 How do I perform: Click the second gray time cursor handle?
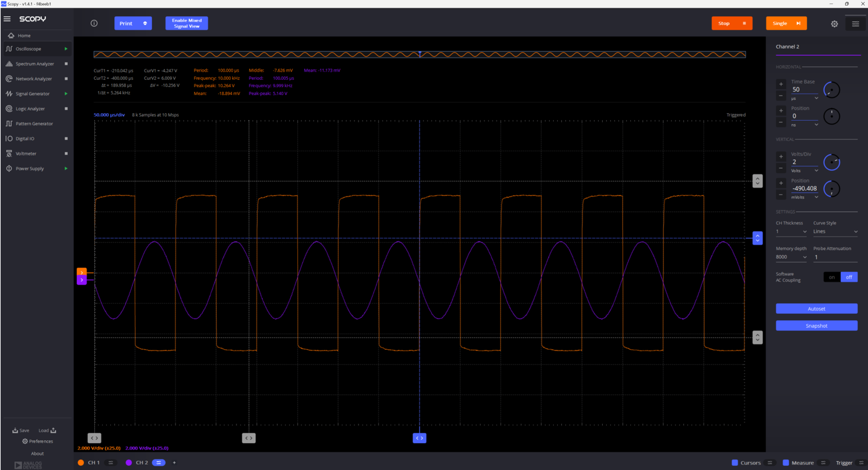click(x=248, y=438)
